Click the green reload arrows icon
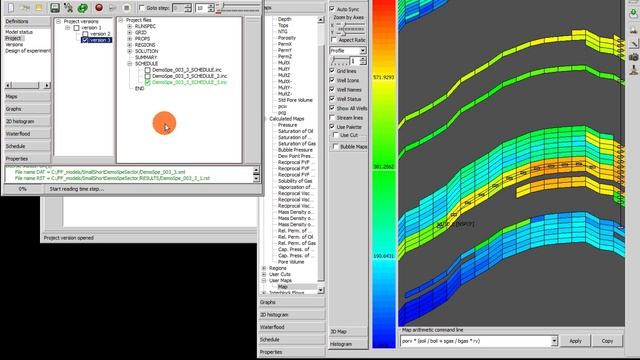The height and width of the screenshot is (360, 640). (x=83, y=7)
